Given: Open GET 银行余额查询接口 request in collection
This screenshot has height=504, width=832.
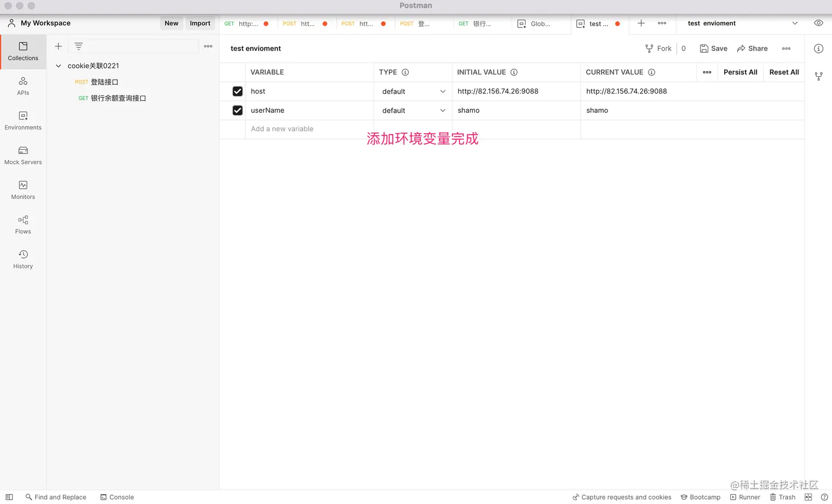Looking at the screenshot, I should point(112,98).
